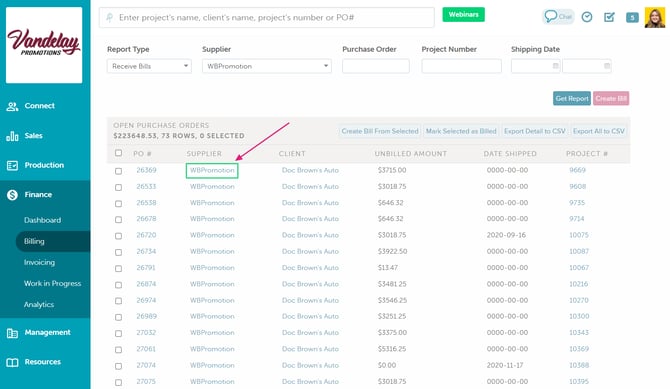
Task: Open the Chat bubble
Action: (558, 17)
